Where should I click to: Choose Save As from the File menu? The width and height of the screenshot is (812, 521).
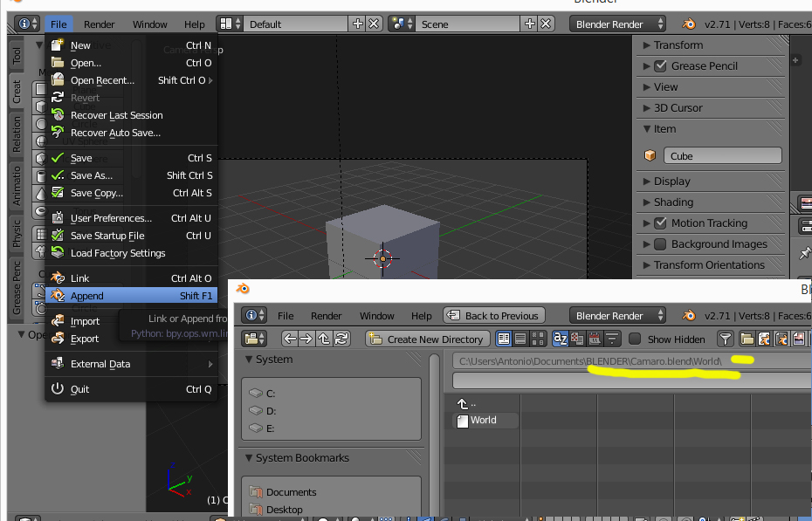92,175
